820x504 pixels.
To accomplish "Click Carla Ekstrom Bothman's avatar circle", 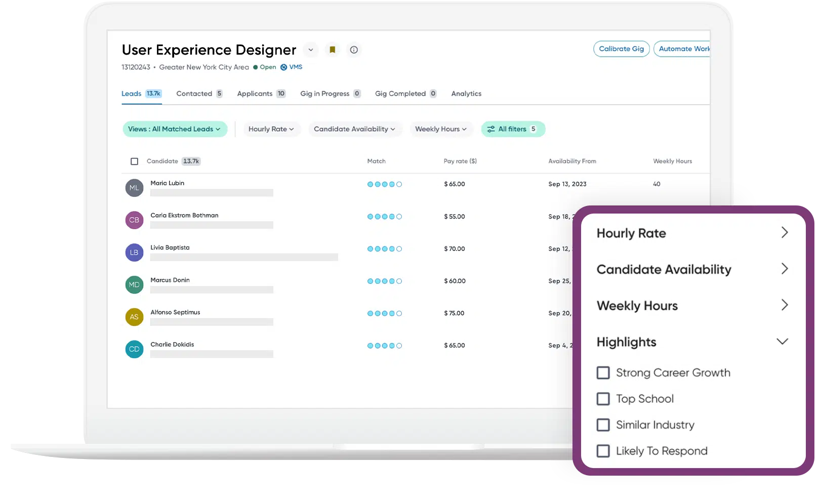I will [134, 220].
